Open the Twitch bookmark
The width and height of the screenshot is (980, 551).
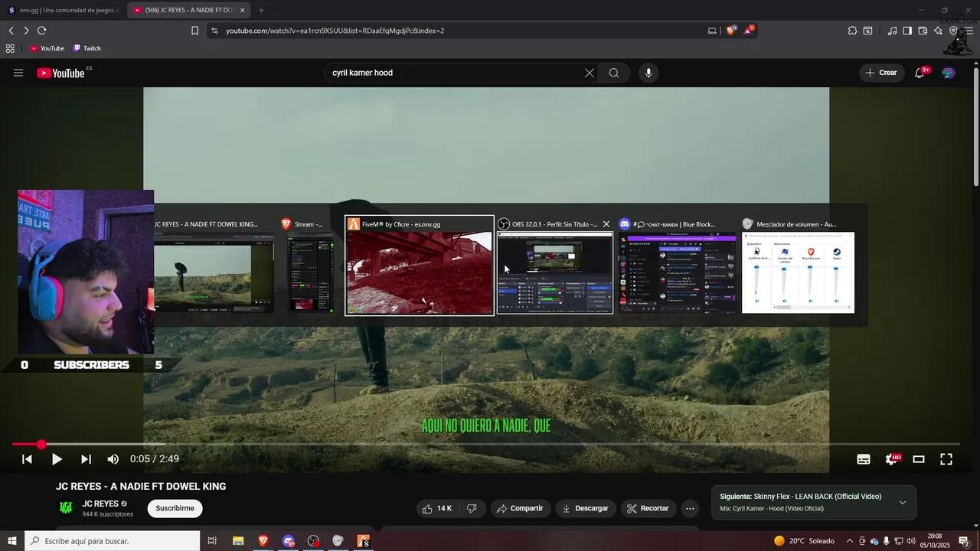pyautogui.click(x=87, y=48)
